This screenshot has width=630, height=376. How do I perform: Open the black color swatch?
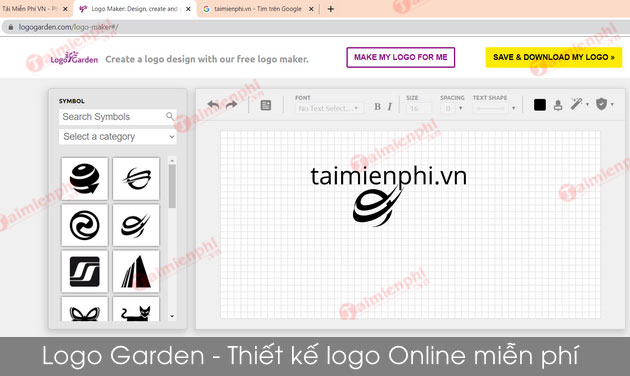click(x=540, y=105)
